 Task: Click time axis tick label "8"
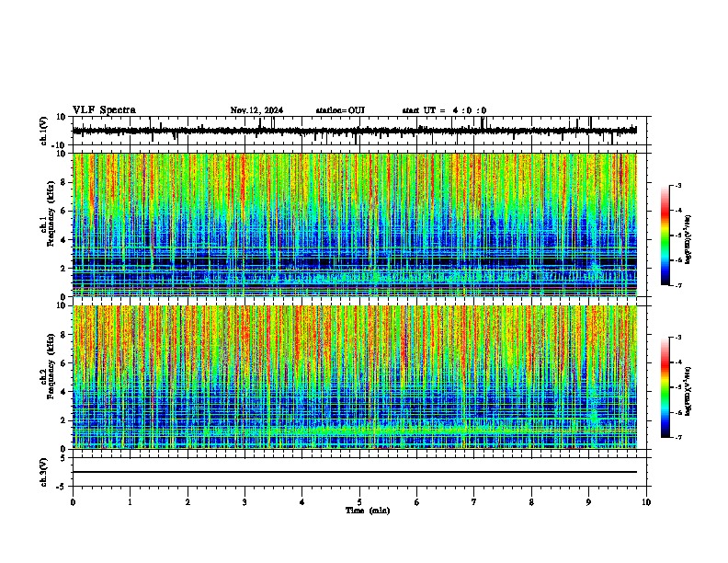531,502
